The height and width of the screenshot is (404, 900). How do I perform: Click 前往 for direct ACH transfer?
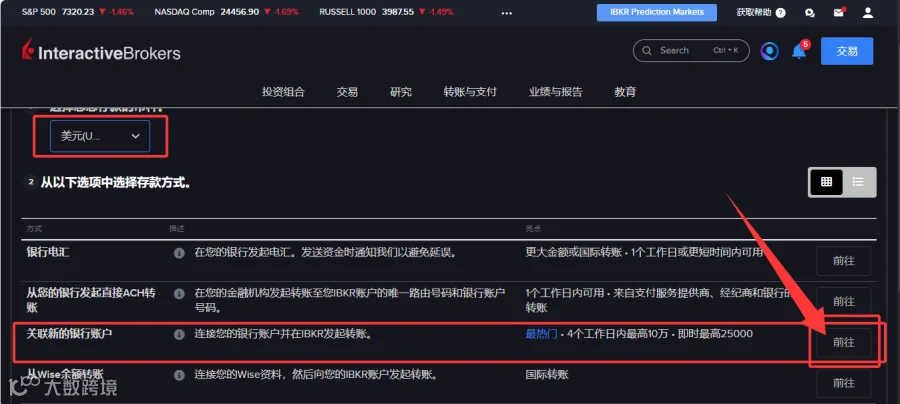pyautogui.click(x=844, y=302)
